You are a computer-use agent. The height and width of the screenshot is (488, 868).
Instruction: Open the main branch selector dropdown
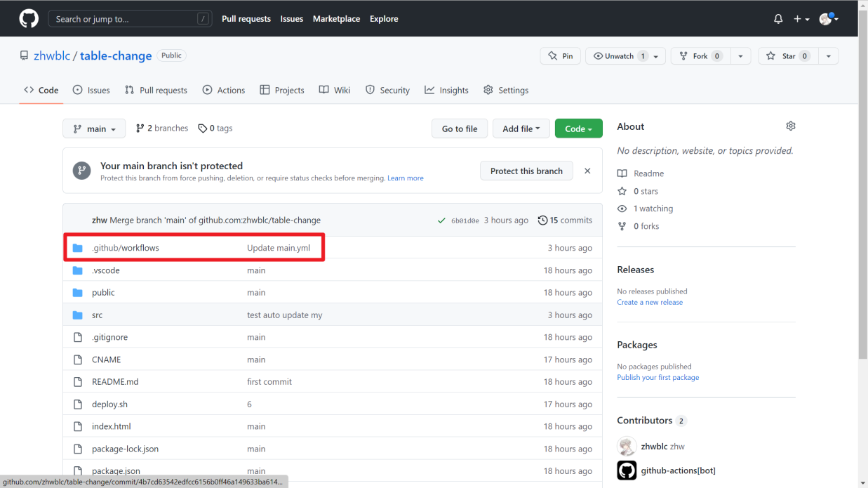tap(94, 128)
